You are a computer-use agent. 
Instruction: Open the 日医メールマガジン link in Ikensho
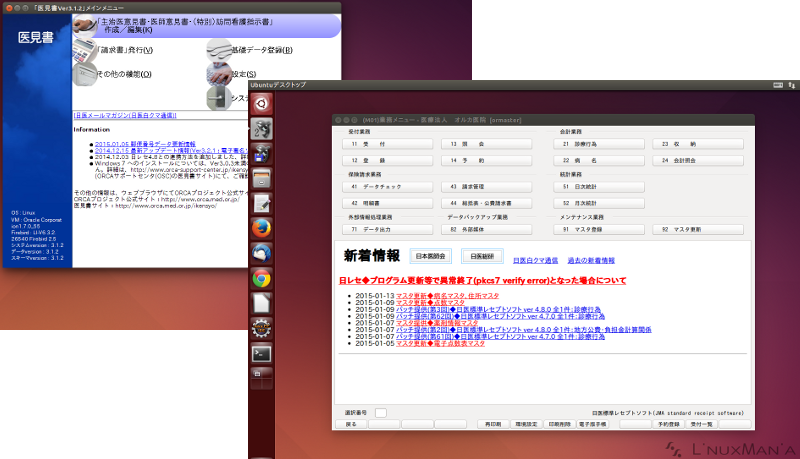(x=125, y=115)
